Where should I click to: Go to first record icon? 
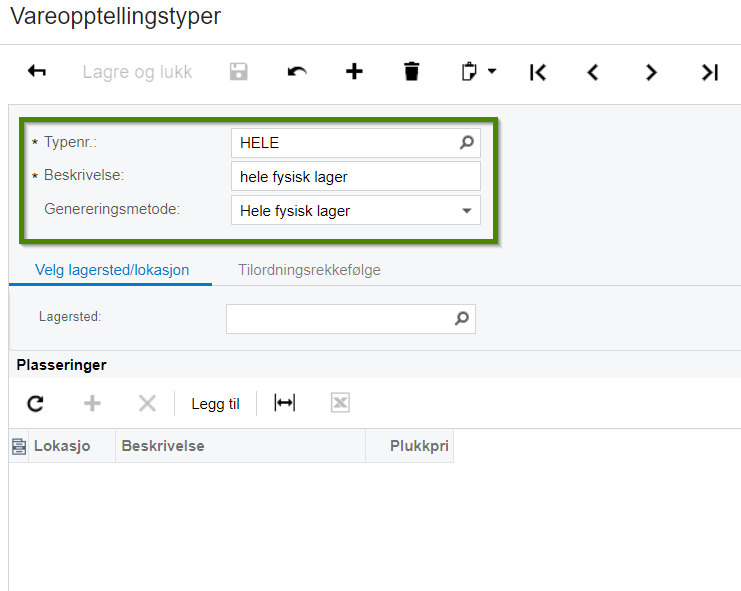[x=538, y=72]
